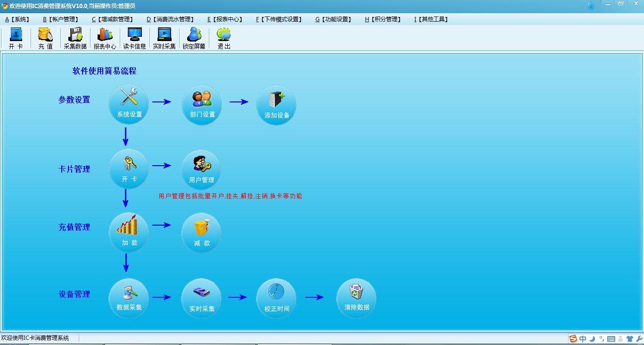Click the 读卡信息 toolbar icon

click(x=135, y=39)
